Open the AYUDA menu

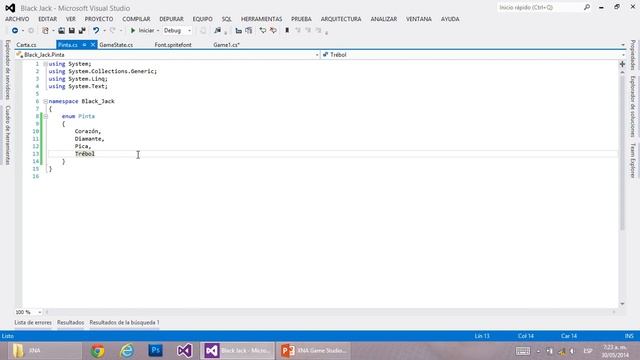(450, 19)
